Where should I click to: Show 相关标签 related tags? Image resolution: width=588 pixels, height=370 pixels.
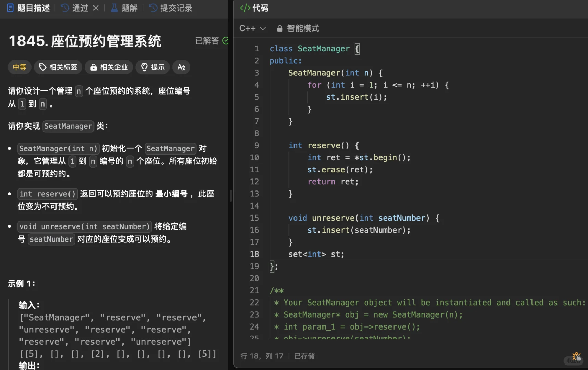pos(58,67)
